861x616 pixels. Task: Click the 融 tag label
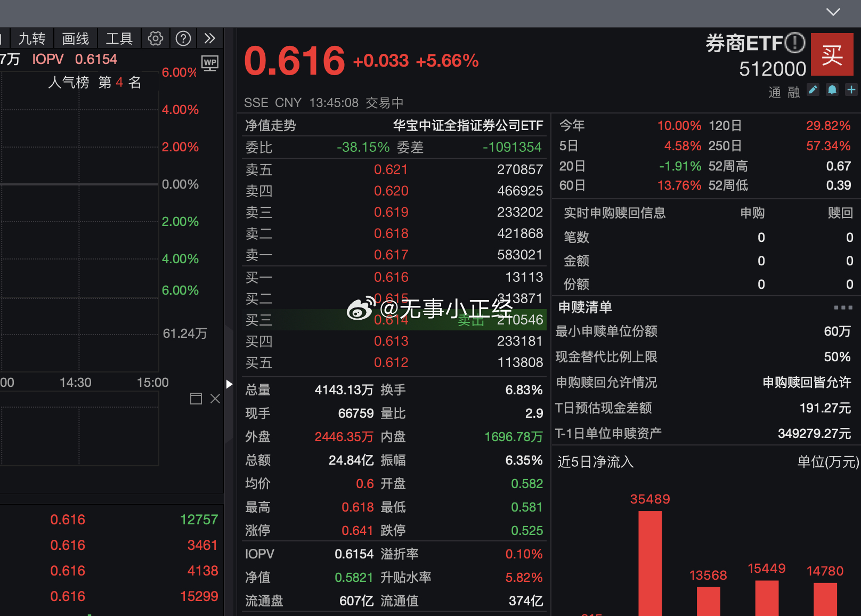pos(794,93)
